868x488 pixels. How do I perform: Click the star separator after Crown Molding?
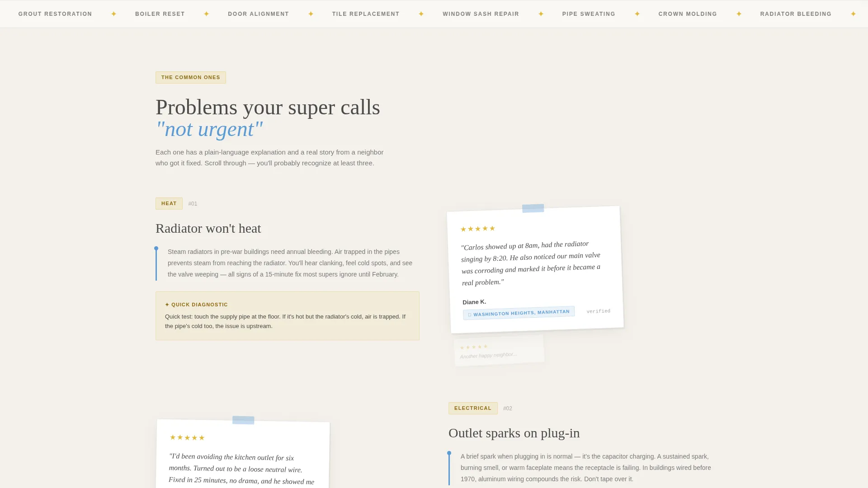739,14
